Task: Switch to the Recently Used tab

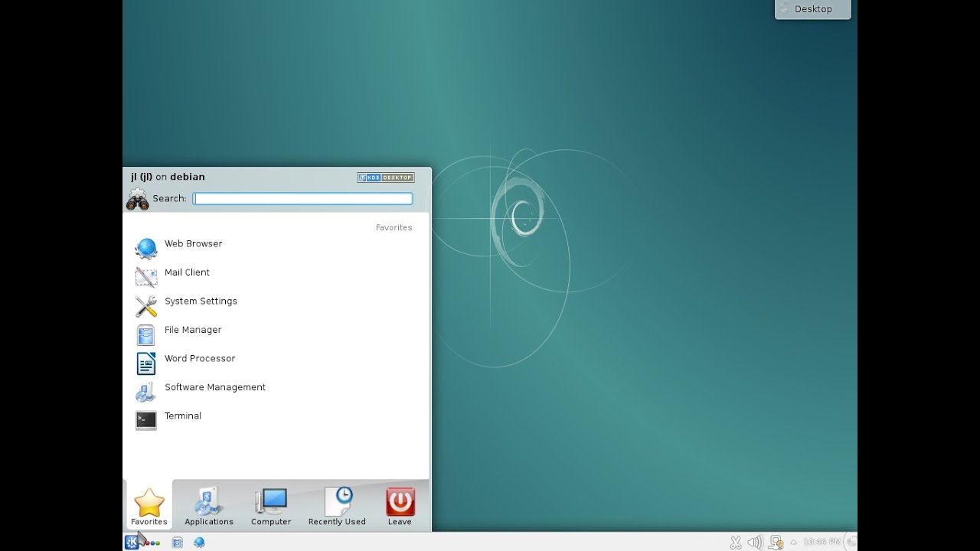Action: click(x=337, y=507)
